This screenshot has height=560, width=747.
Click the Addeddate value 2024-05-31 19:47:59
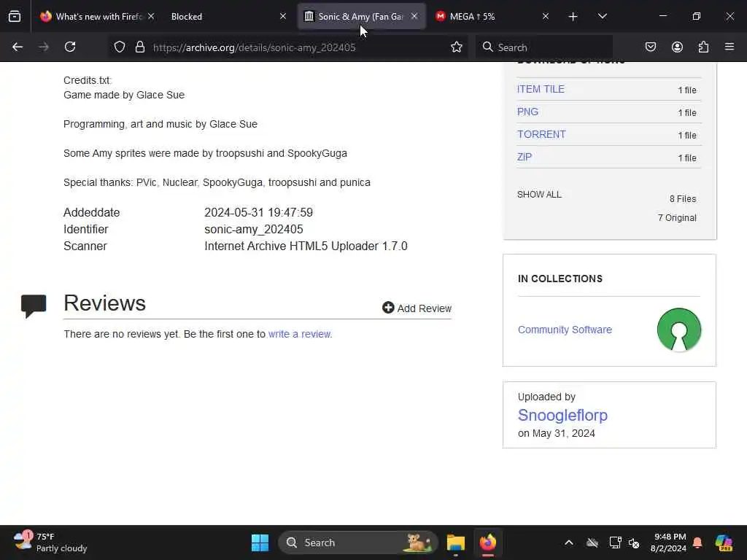[259, 212]
